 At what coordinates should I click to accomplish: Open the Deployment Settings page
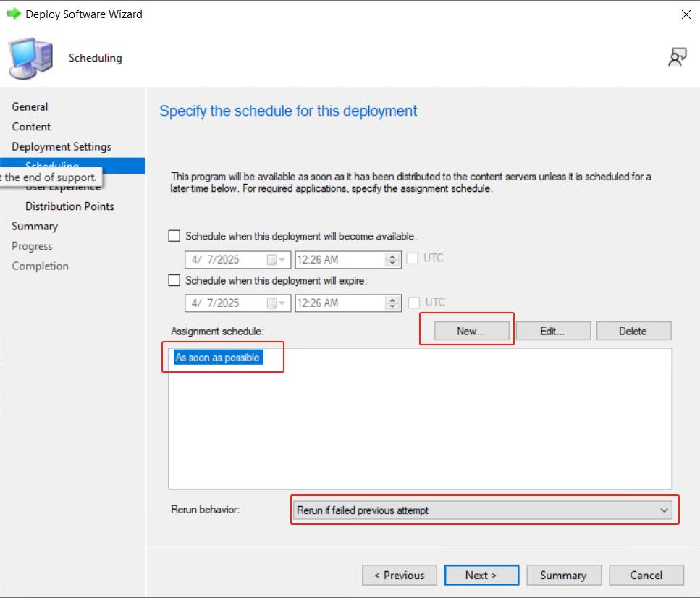pyautogui.click(x=62, y=146)
